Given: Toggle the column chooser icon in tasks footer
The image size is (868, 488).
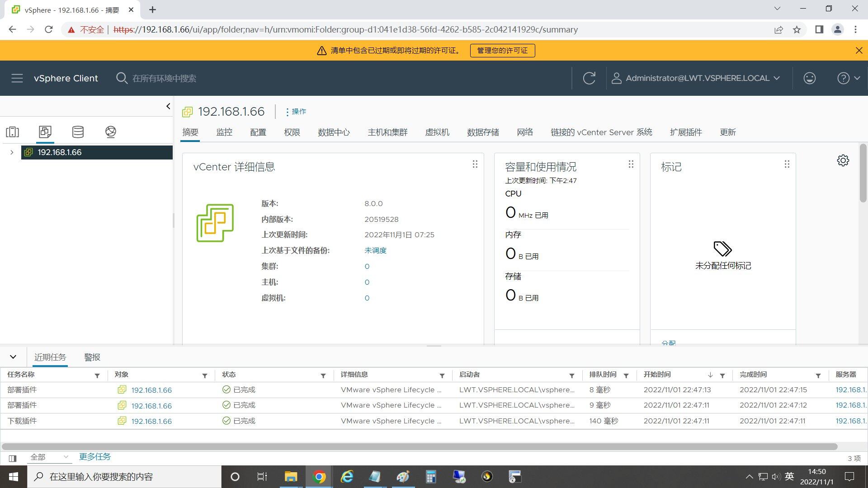Looking at the screenshot, I should [13, 458].
